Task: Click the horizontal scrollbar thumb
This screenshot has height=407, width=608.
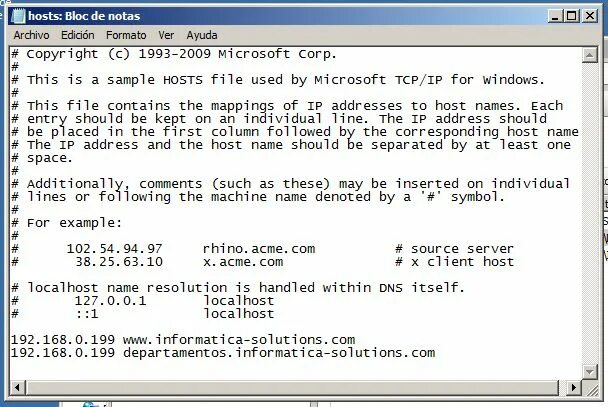Action: click(292, 387)
